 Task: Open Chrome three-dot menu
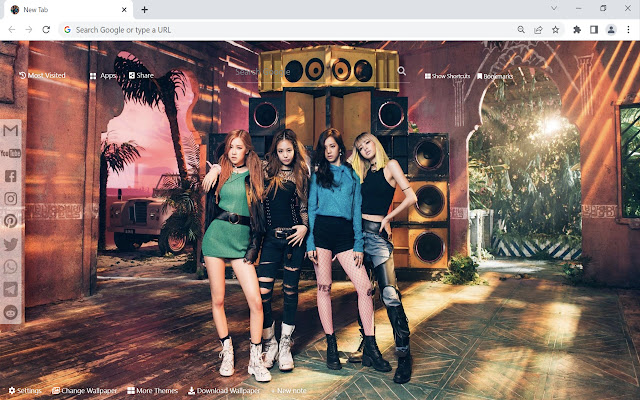pyautogui.click(x=628, y=30)
